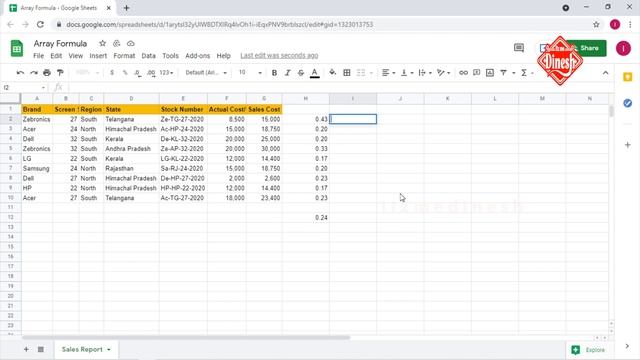Screen dimensions: 640x360
Task: Click Get add-ons plus icon in side panel
Action: (628, 145)
